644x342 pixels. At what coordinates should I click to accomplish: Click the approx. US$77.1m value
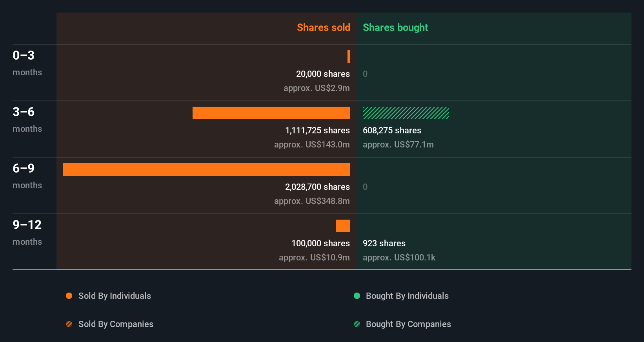tap(398, 144)
